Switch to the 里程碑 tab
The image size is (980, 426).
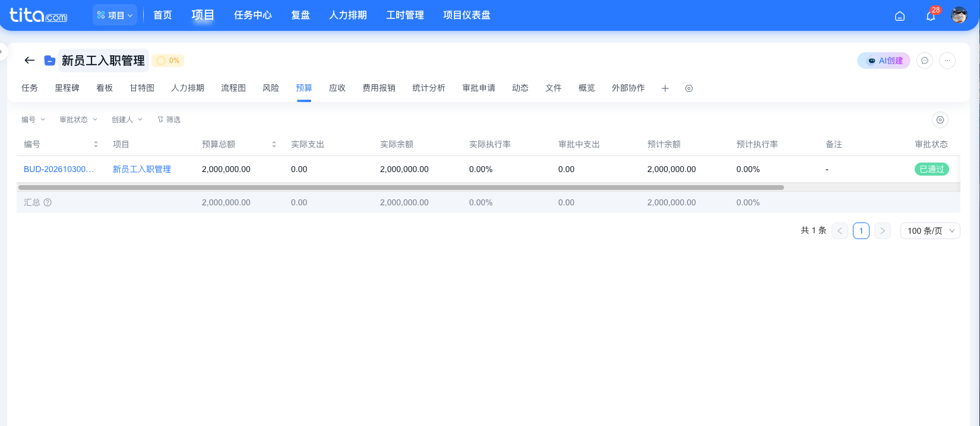click(x=67, y=88)
